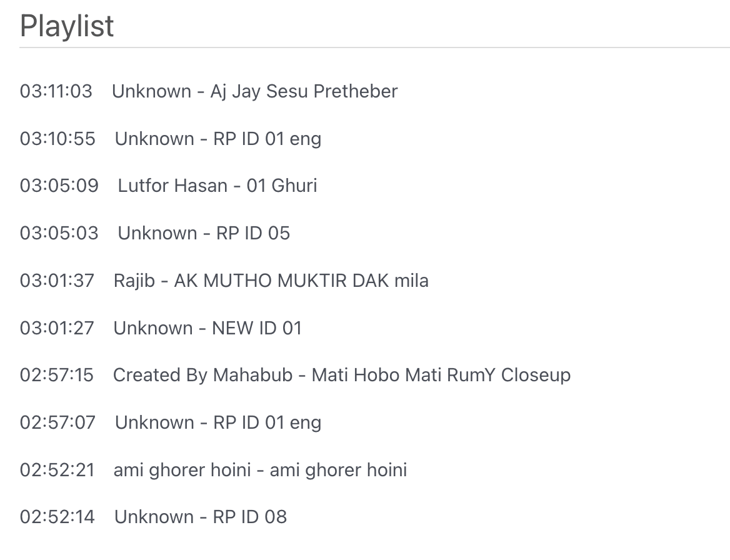The image size is (730, 560).
Task: Select the ami ghorer hoini track
Action: coord(260,470)
